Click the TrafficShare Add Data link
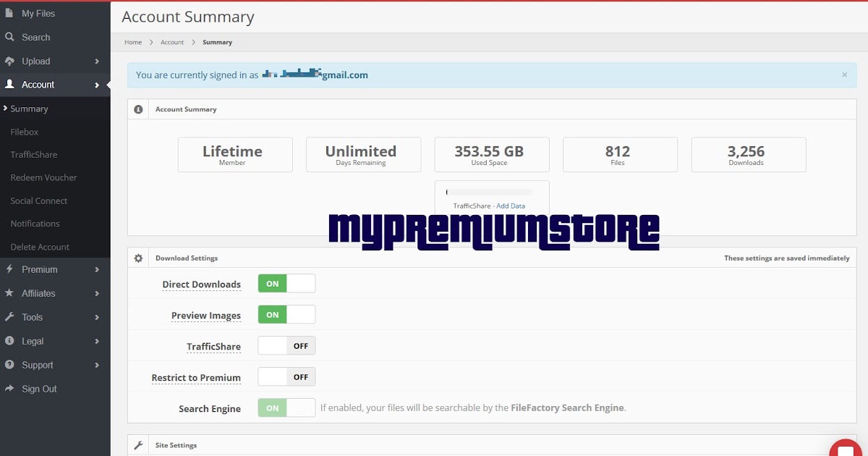The width and height of the screenshot is (868, 456). click(x=511, y=206)
